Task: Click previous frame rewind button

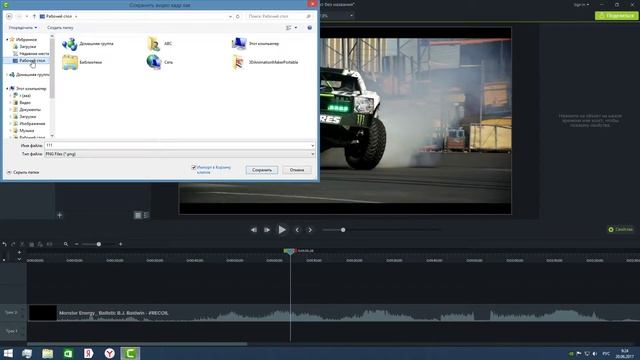Action: [x=254, y=230]
